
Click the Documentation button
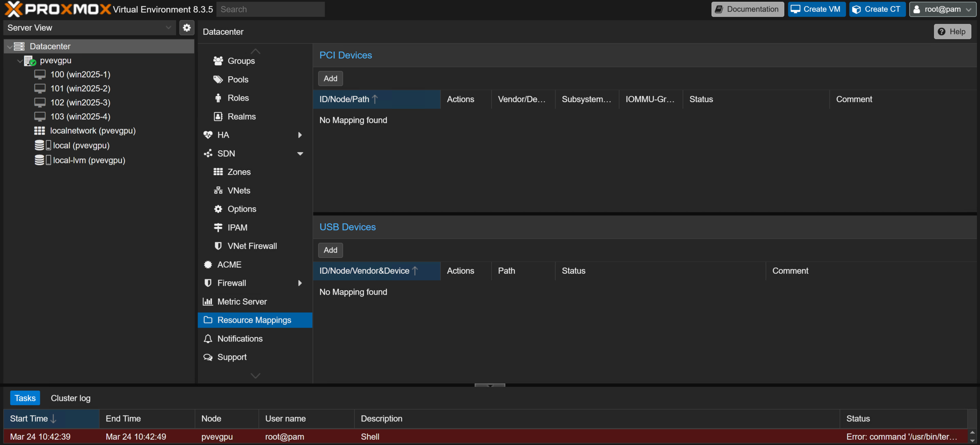point(747,9)
